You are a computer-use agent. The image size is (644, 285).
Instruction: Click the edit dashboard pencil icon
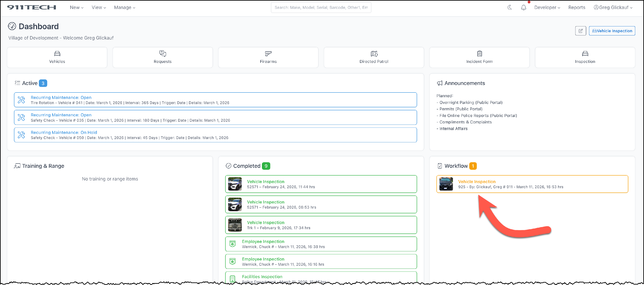click(580, 31)
